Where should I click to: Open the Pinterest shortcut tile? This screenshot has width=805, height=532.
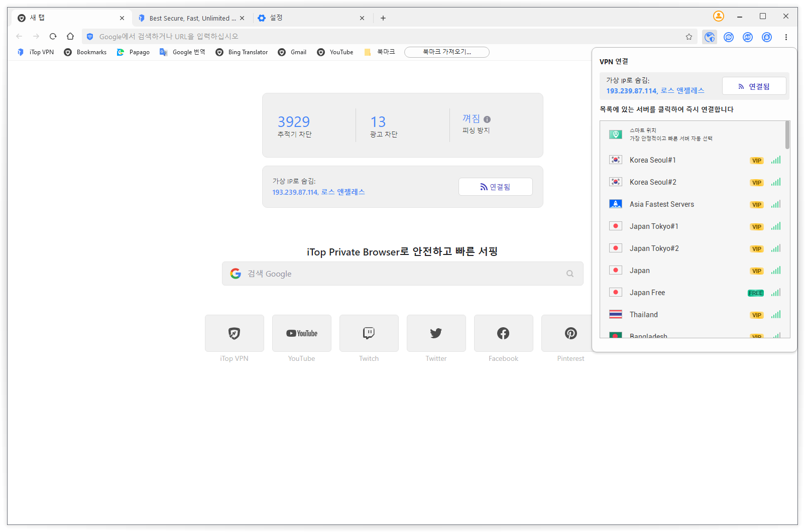pos(567,333)
